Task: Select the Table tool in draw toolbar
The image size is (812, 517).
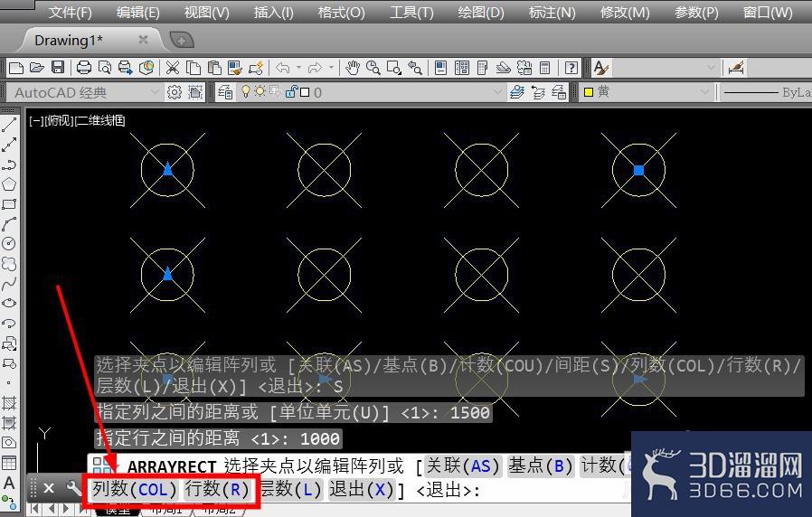Action: tap(9, 463)
